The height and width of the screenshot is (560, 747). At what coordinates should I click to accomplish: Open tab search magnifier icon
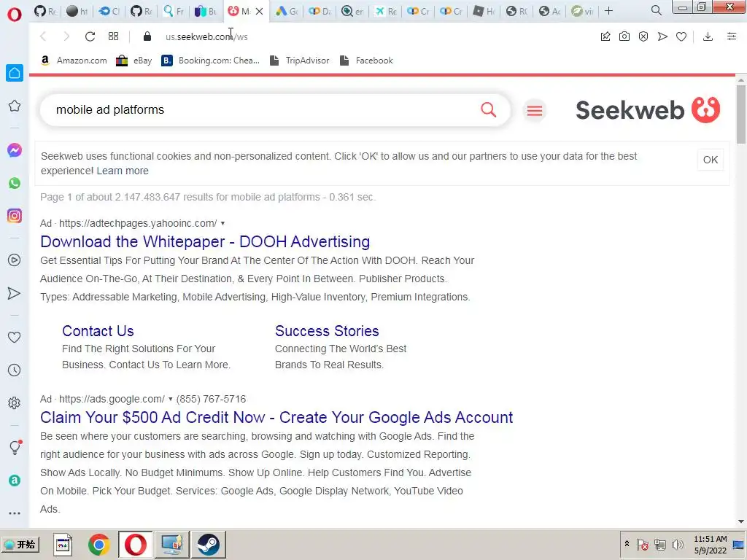coord(656,10)
